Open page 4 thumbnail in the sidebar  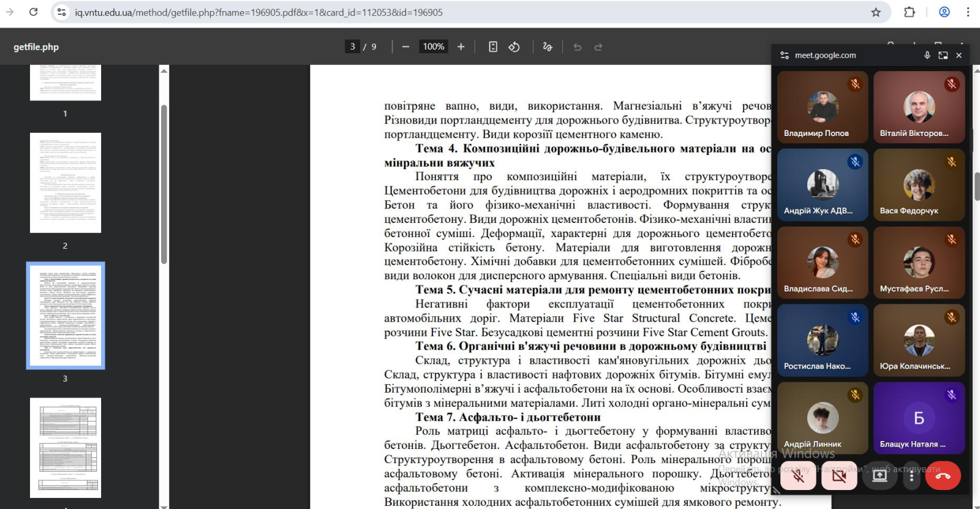click(66, 447)
